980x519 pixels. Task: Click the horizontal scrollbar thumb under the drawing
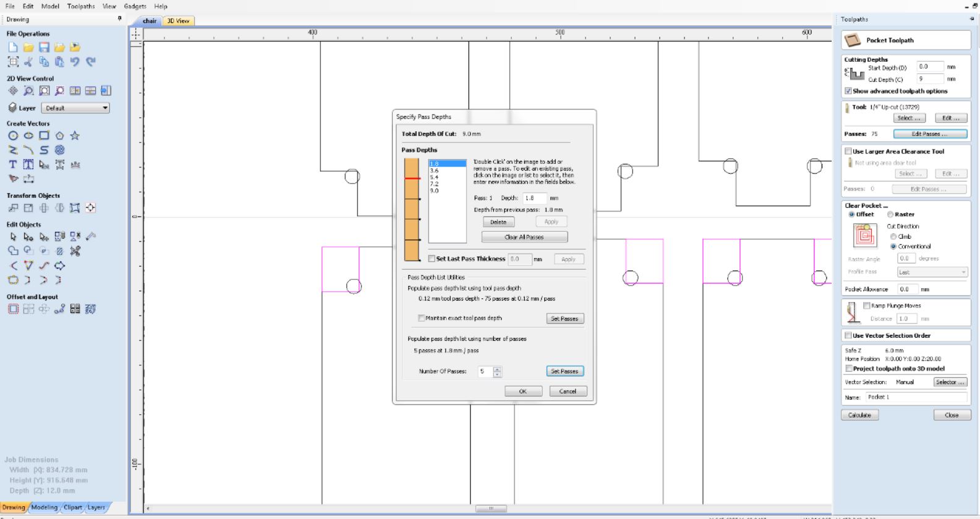492,508
